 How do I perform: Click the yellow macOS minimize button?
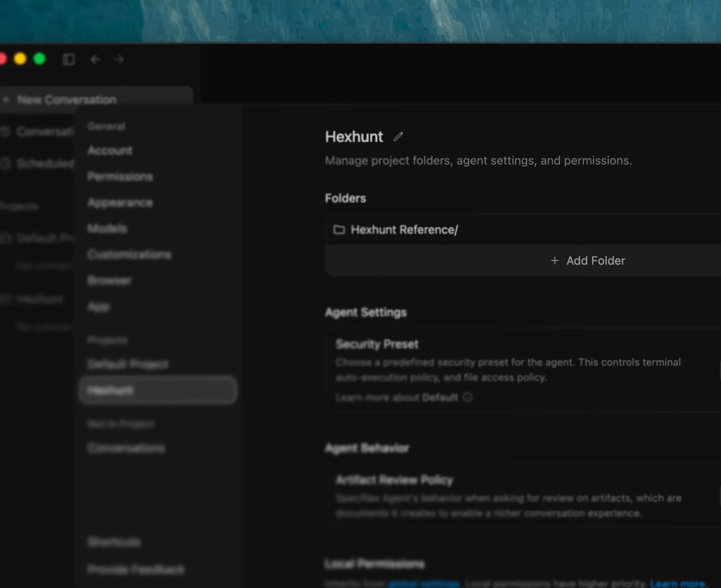point(20,59)
